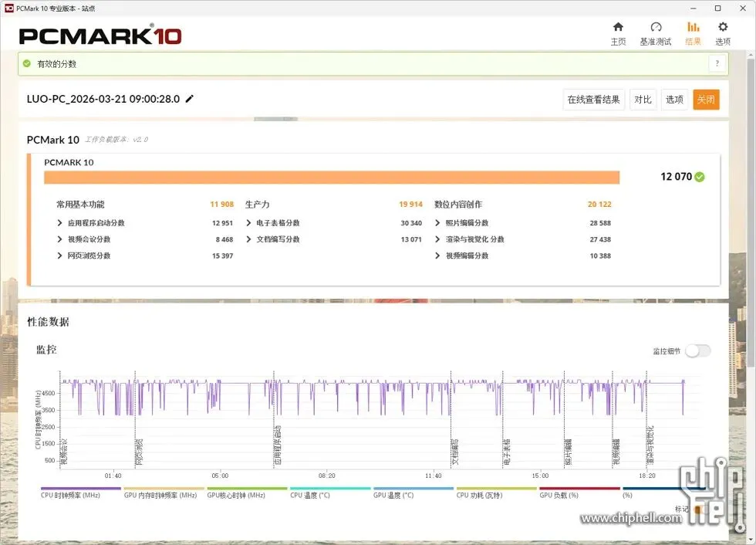
Task: Click the 网页浏览分数 value 15 397
Action: (222, 256)
